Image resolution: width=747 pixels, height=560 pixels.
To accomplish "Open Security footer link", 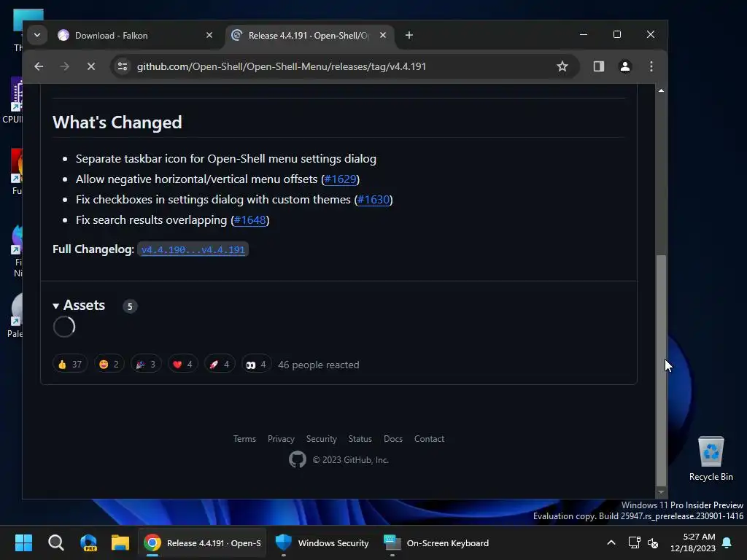I will pos(322,439).
